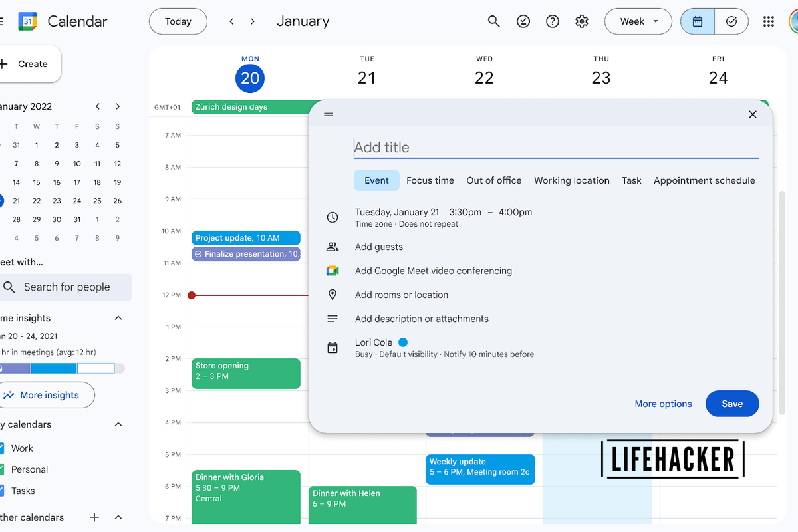Select Thursday 23 in the week header

coord(601,78)
